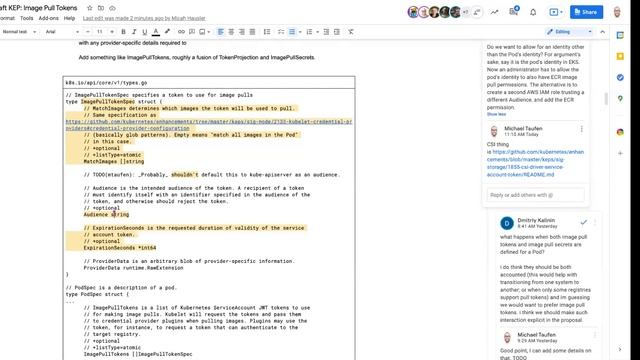This screenshot has width=640, height=360.
Task: Increase indent
Action: click(337, 32)
